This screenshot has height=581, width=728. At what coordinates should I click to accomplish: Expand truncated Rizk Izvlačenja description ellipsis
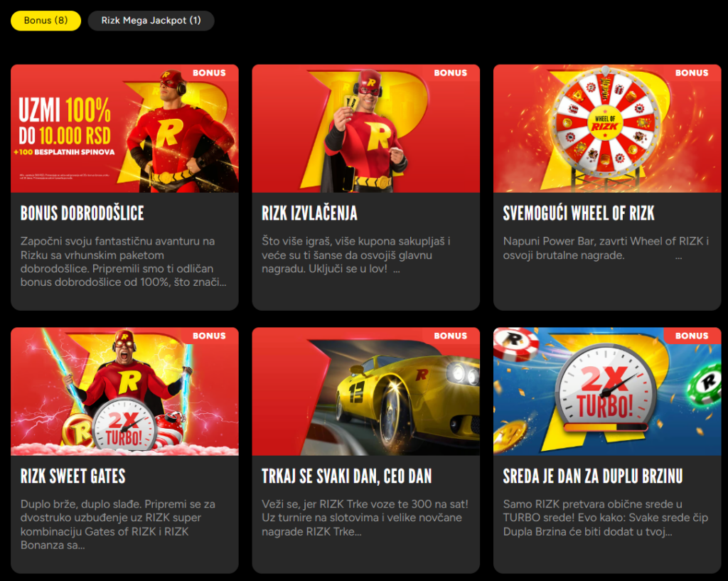[397, 270]
